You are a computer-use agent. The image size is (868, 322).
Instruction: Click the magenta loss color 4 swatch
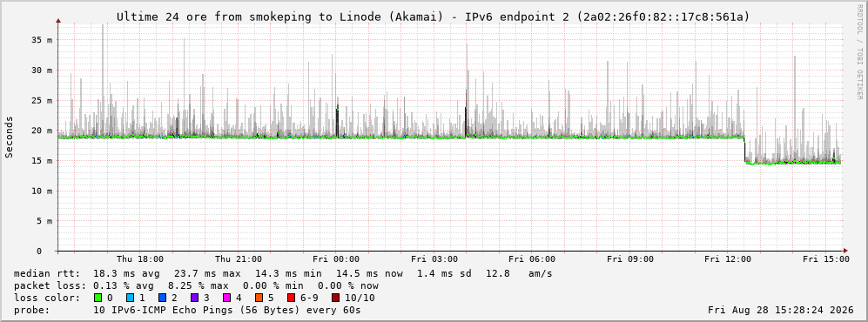click(x=225, y=298)
